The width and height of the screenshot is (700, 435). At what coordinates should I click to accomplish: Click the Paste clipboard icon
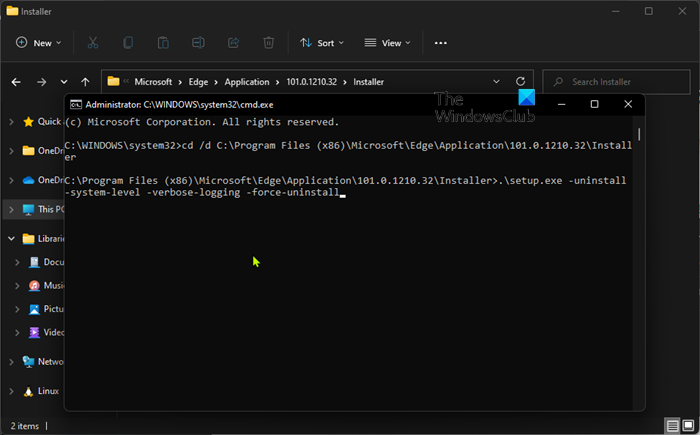[x=163, y=43]
